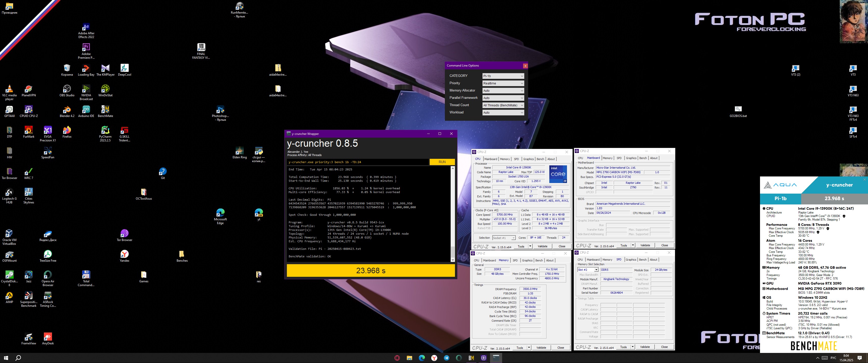This screenshot has width=868, height=363.
Task: Launch FurMark from the desktop
Action: 29,132
